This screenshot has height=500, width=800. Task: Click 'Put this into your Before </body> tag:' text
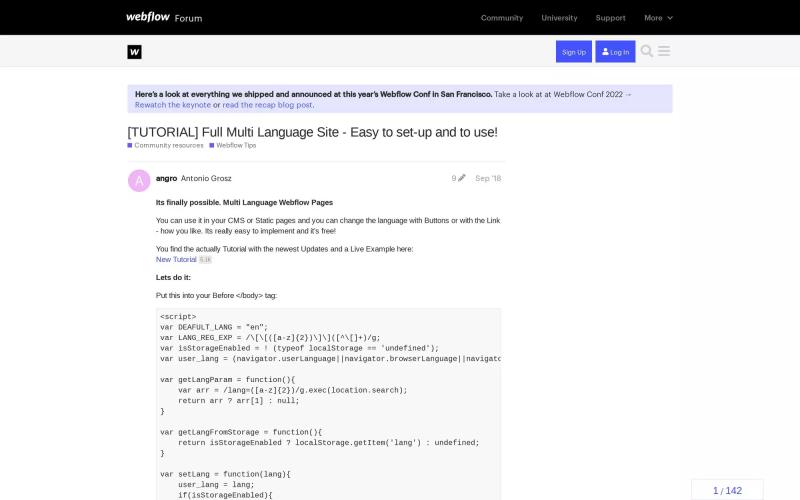click(x=216, y=295)
